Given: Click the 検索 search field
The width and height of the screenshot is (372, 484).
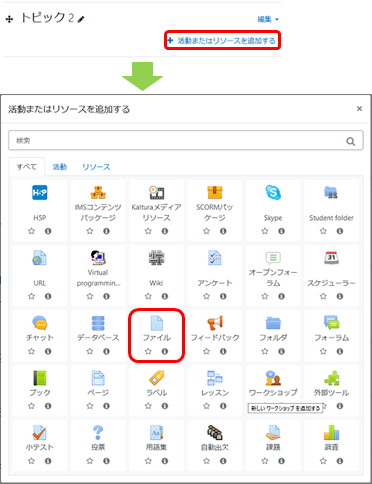Looking at the screenshot, I should [186, 140].
